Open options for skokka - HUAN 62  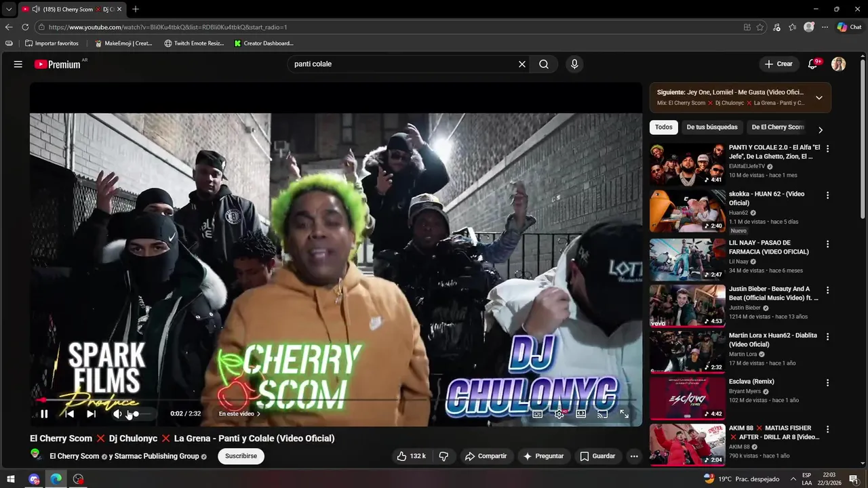point(827,195)
